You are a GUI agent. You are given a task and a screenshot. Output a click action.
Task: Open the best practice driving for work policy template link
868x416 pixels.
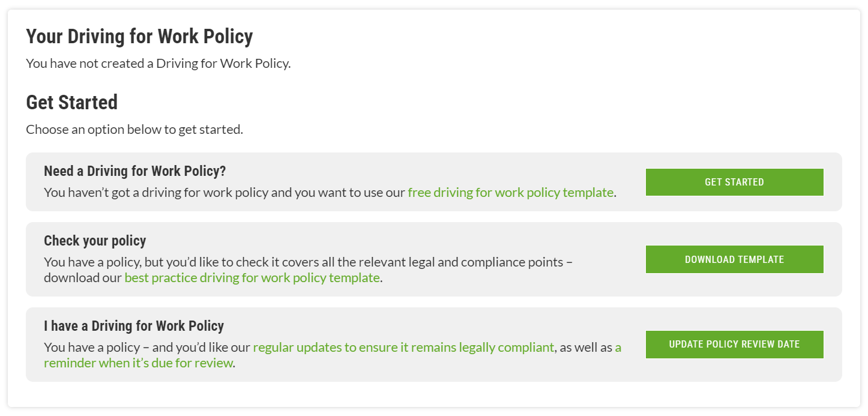click(252, 277)
